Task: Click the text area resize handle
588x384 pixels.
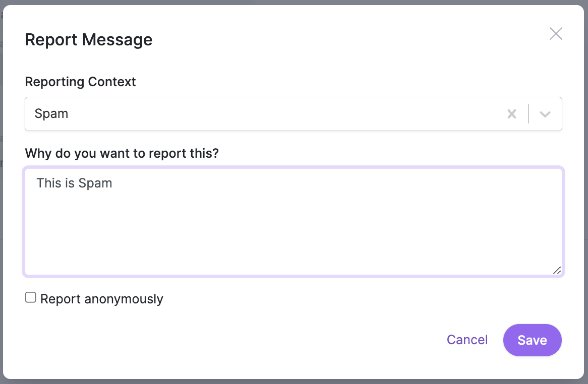Action: click(557, 270)
